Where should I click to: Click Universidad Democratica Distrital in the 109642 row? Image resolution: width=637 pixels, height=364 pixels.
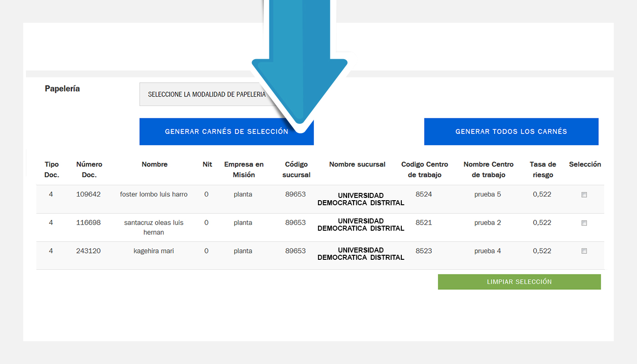tap(361, 199)
